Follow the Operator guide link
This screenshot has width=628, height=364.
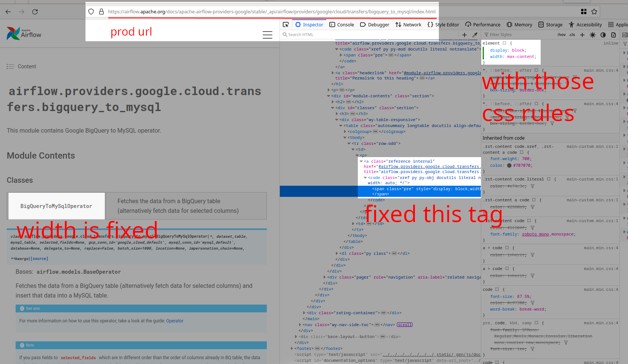click(175, 321)
